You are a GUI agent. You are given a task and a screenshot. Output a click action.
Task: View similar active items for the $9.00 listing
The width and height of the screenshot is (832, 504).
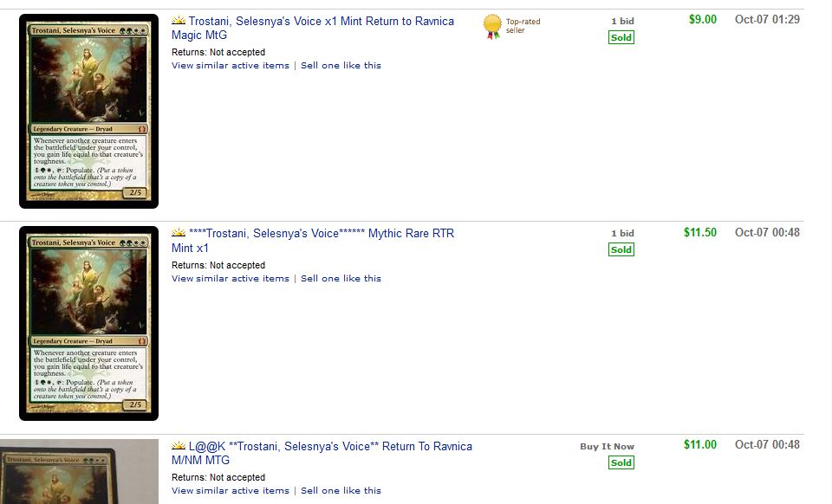(x=230, y=66)
